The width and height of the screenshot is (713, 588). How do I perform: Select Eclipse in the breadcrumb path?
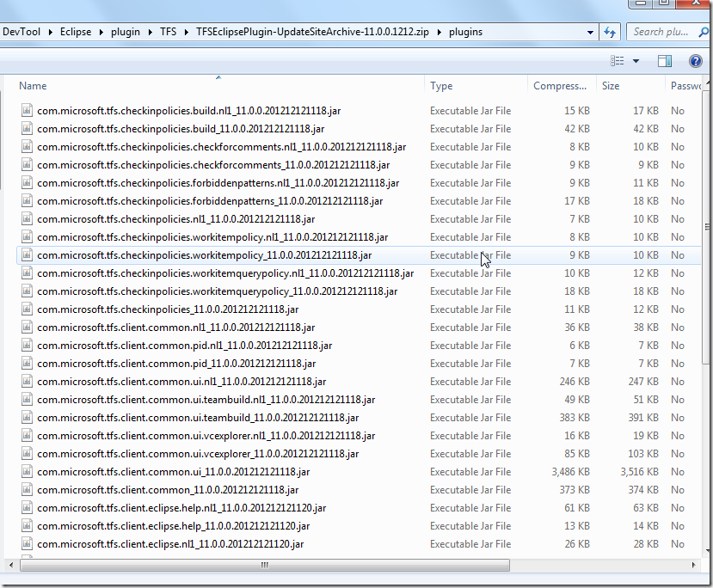tap(76, 32)
